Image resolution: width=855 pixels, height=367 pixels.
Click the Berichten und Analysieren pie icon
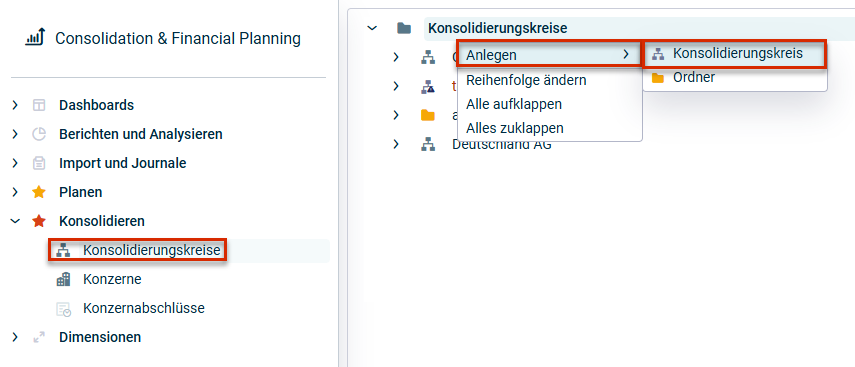39,134
